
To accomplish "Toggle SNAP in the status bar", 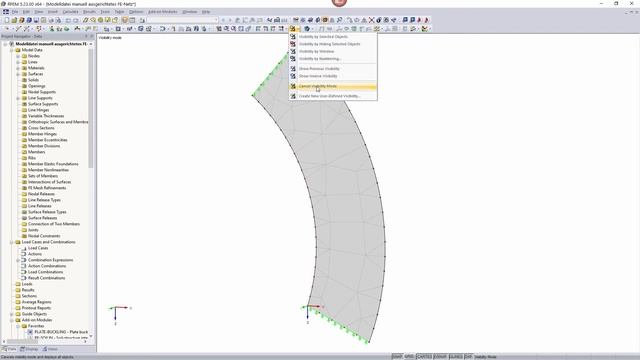I will pos(397,357).
